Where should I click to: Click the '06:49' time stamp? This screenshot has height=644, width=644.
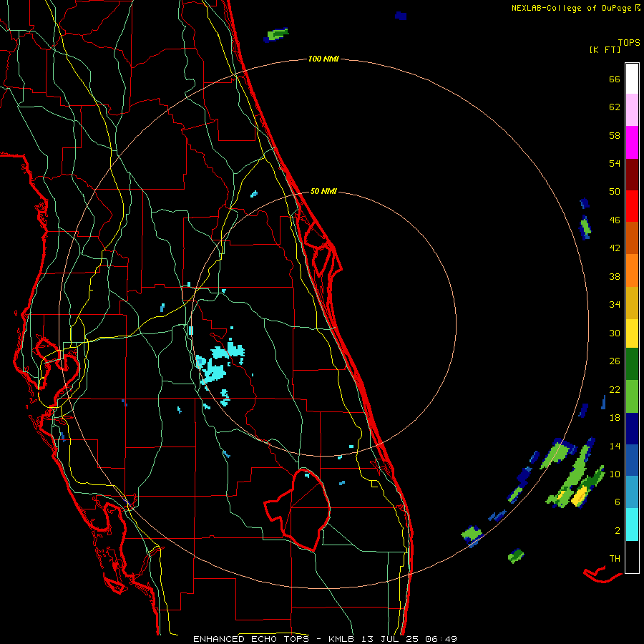441,639
